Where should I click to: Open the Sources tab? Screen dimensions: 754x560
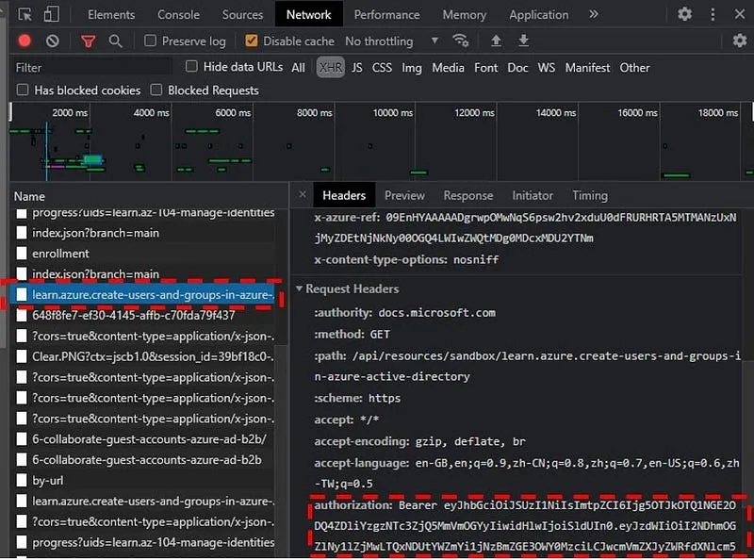(x=242, y=15)
